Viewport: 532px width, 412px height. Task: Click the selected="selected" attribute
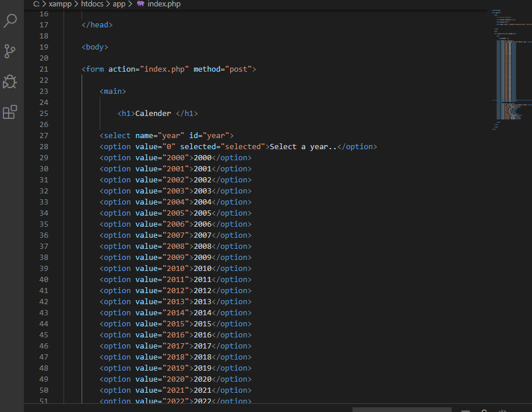(223, 147)
